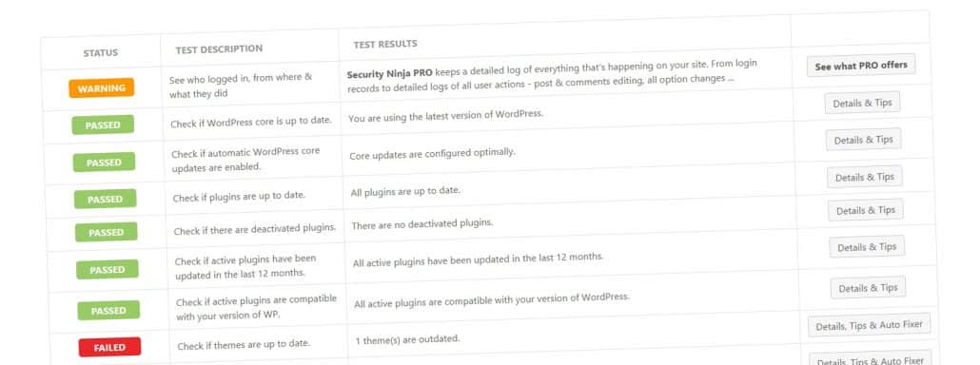Viewport: 980px width, 365px height.
Task: Click PASSED badge for WordPress core up to date
Action: (103, 125)
